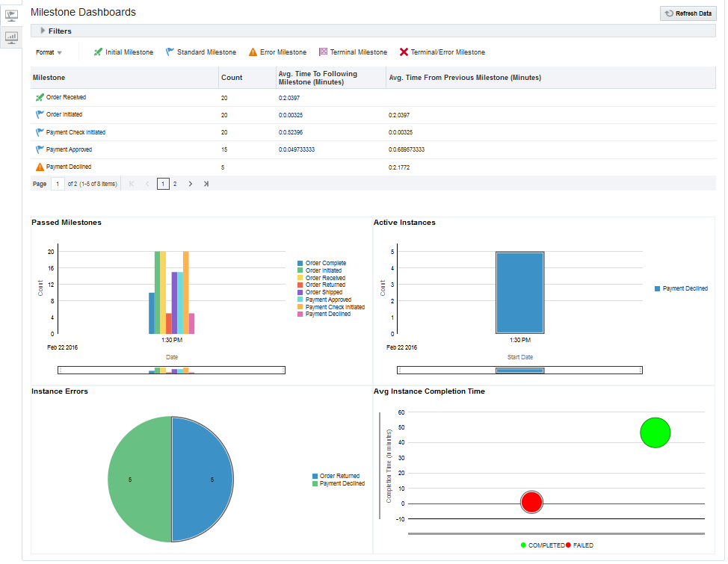This screenshot has width=728, height=564.
Task: Click the page number input field
Action: [x=58, y=184]
